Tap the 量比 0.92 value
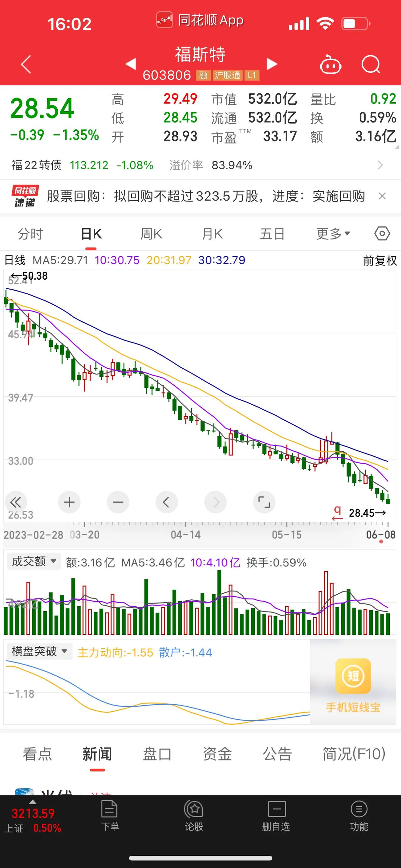 383,99
